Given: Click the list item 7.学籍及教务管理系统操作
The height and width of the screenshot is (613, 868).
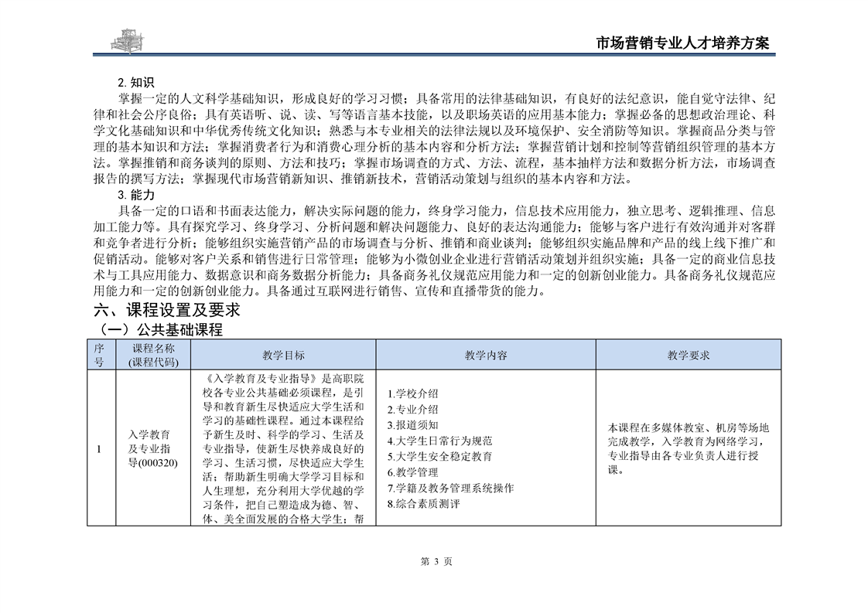Looking at the screenshot, I should [x=450, y=488].
